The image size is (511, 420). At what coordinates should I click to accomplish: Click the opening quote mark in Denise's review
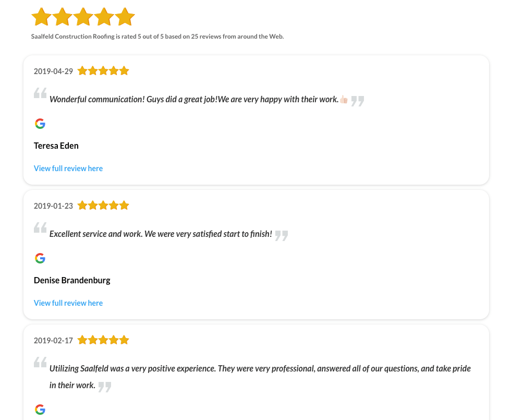coord(40,228)
